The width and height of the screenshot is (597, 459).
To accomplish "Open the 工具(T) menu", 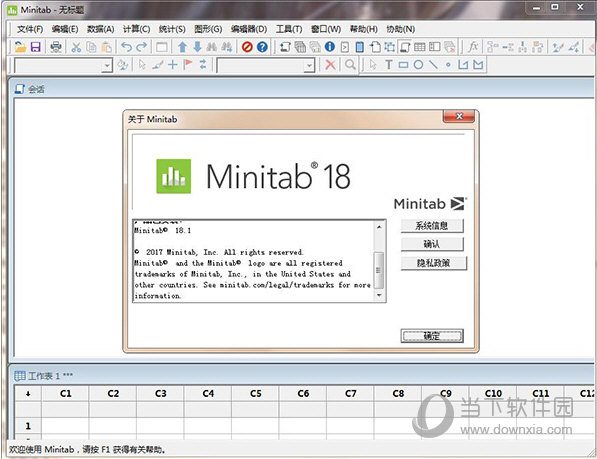I will tap(289, 29).
